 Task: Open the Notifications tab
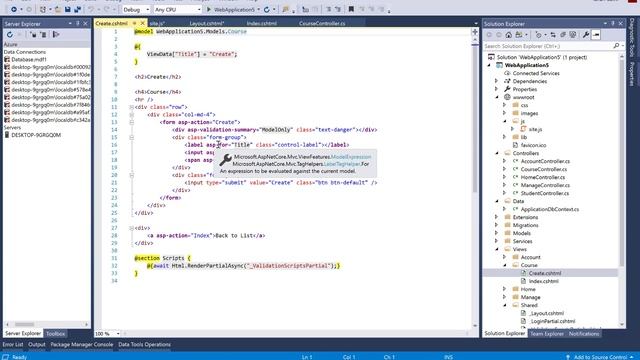point(584,333)
